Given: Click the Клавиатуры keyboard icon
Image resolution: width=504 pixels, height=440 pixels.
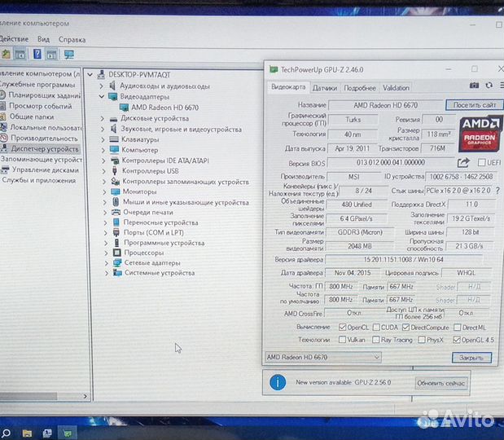Looking at the screenshot, I should coord(114,139).
